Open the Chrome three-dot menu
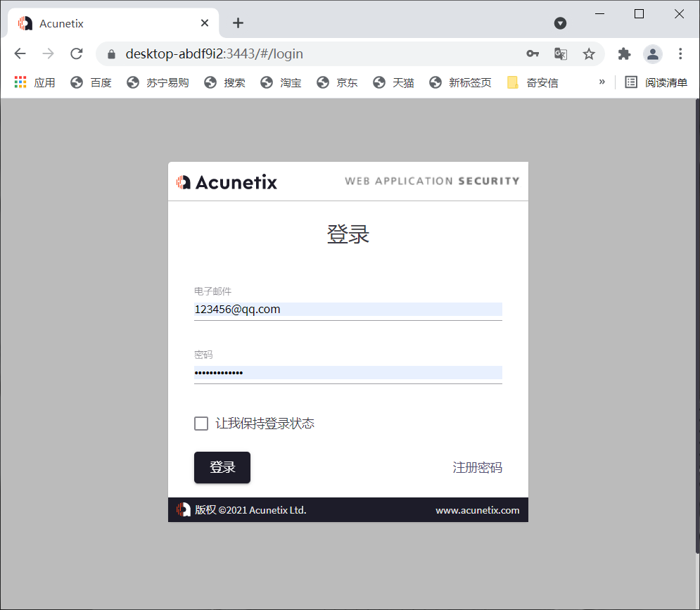The image size is (700, 610). (680, 53)
